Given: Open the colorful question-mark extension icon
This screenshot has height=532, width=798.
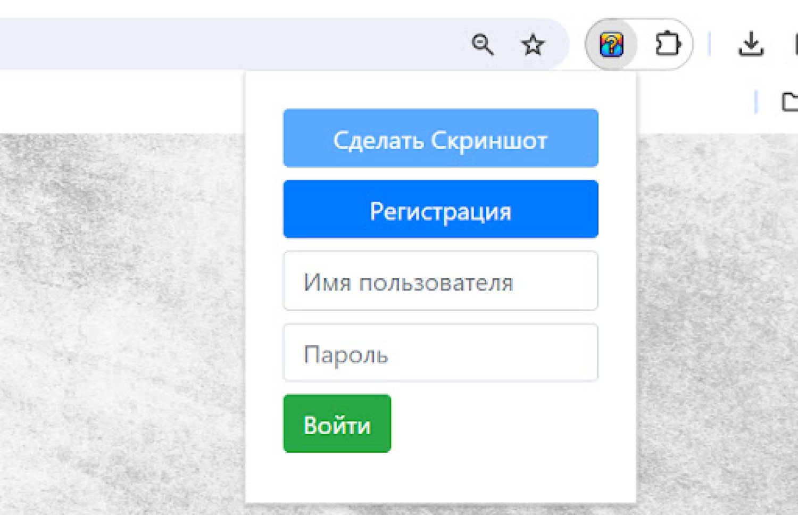Looking at the screenshot, I should point(611,44).
